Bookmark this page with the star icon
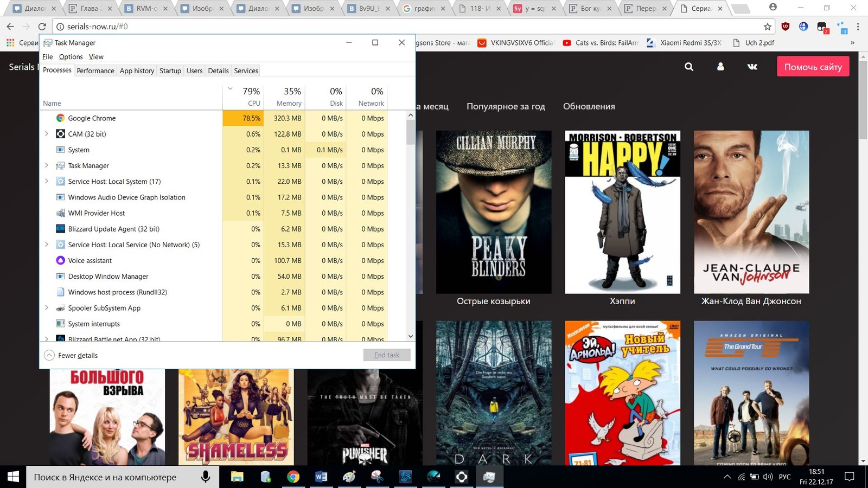This screenshot has height=488, width=868. pos(767,27)
